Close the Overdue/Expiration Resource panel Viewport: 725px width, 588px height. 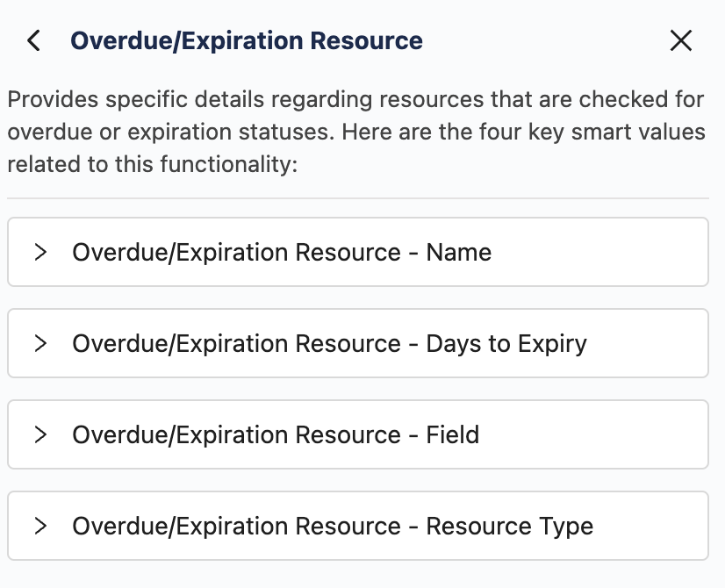tap(681, 40)
